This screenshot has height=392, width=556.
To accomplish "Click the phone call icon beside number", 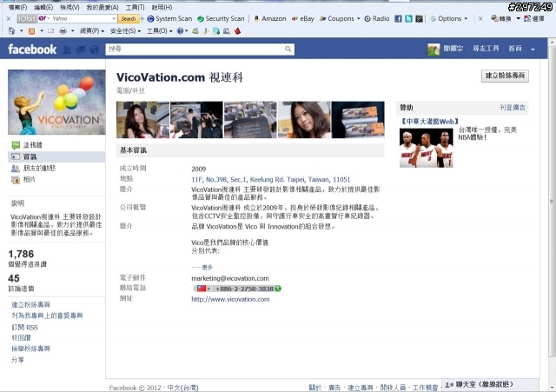I will click(278, 289).
